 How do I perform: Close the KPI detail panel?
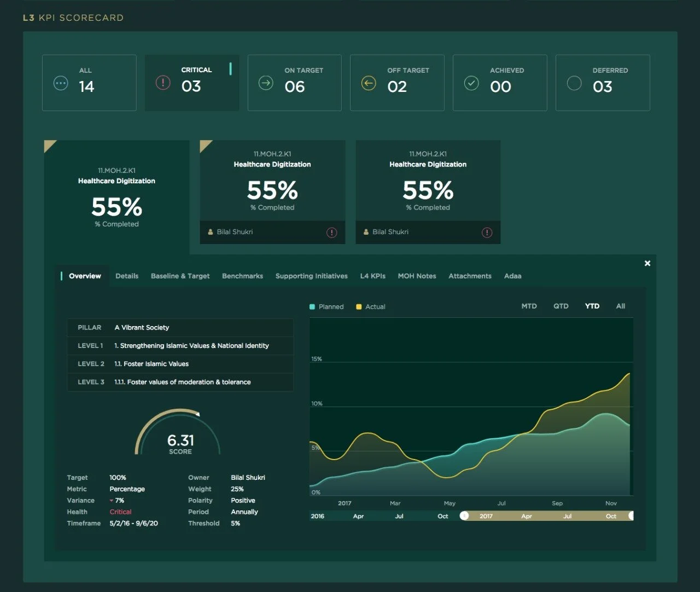click(647, 263)
